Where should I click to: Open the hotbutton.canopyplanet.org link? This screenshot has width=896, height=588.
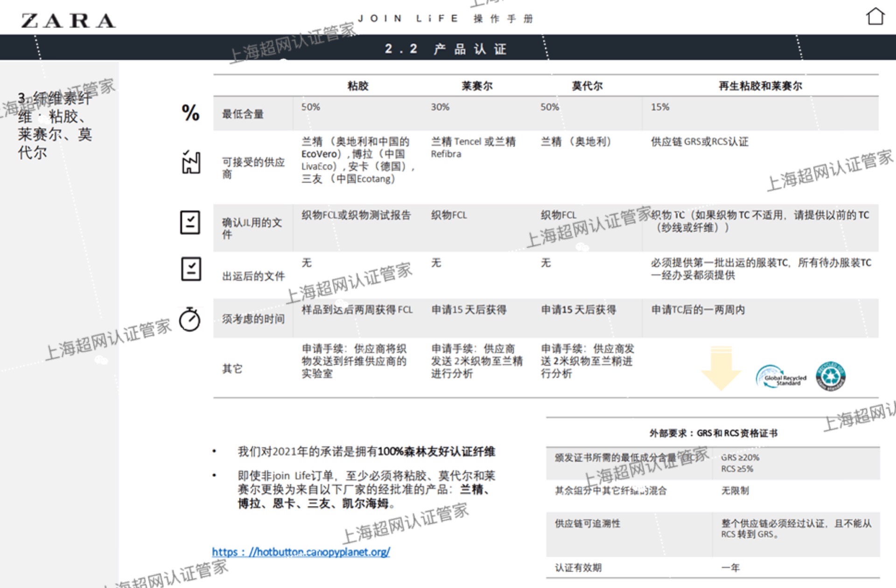pos(301,552)
